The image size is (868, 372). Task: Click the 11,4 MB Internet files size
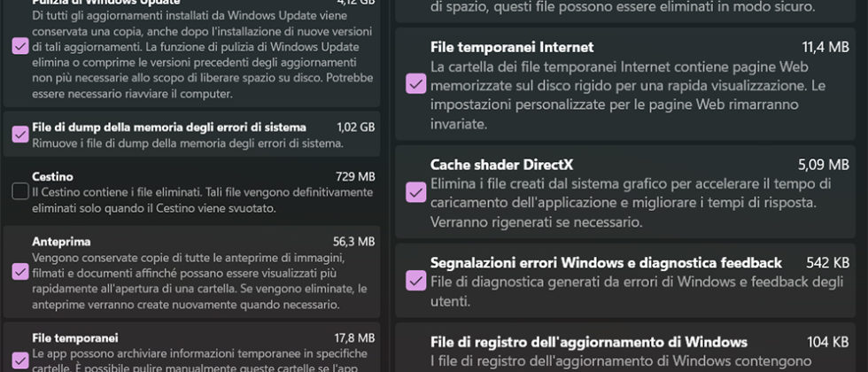pos(825,47)
